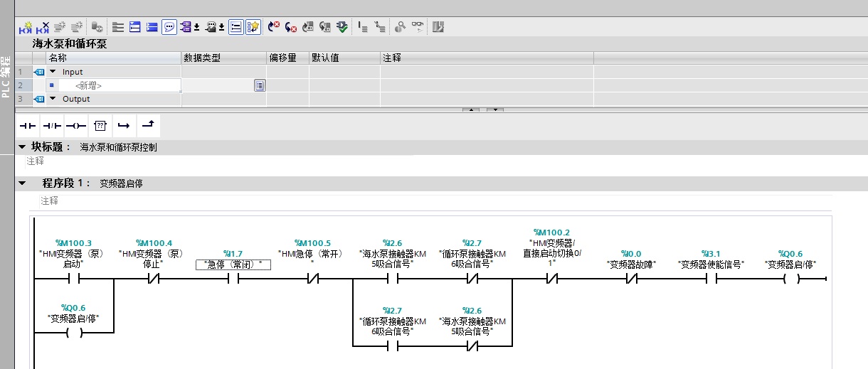
Task: Collapse the Input section in interface table
Action: [x=53, y=72]
